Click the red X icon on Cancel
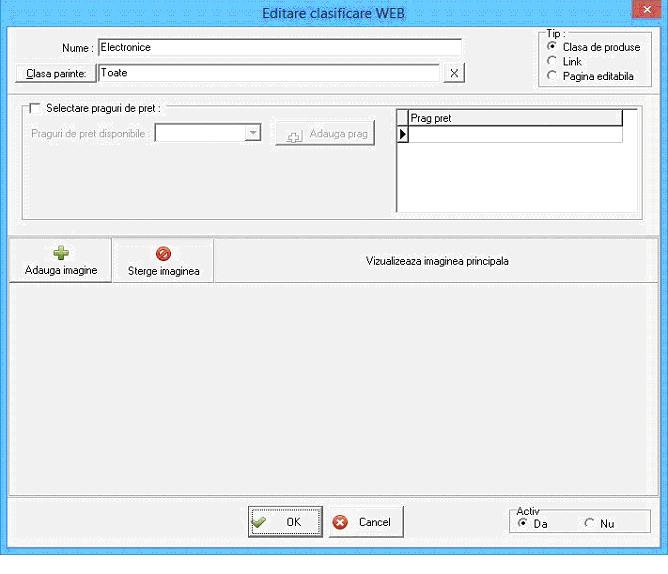This screenshot has height=574, width=668. (341, 522)
